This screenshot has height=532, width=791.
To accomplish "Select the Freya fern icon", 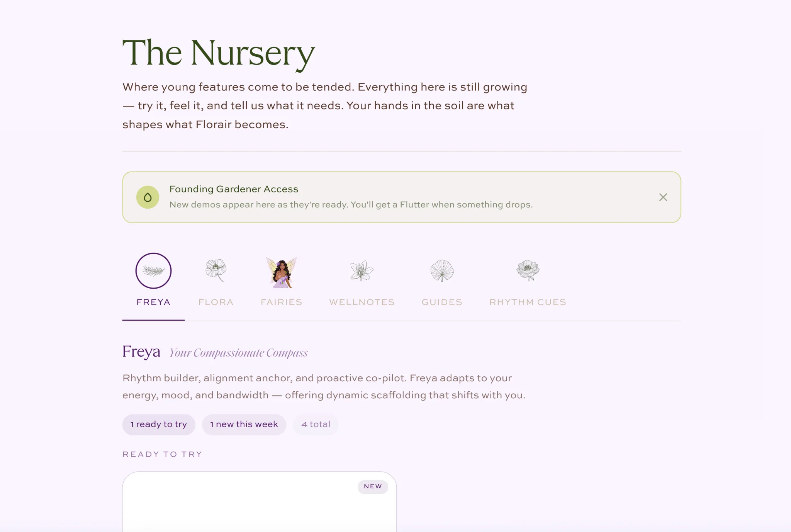I will point(153,270).
